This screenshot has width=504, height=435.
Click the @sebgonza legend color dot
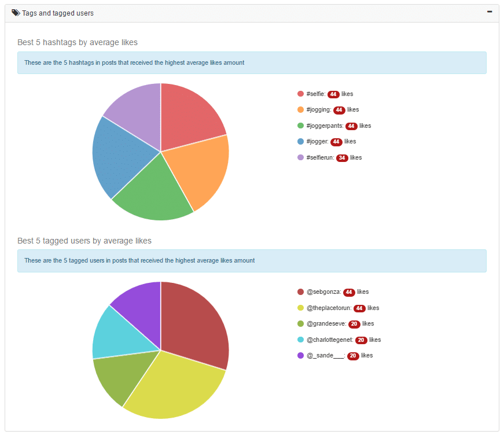point(300,292)
